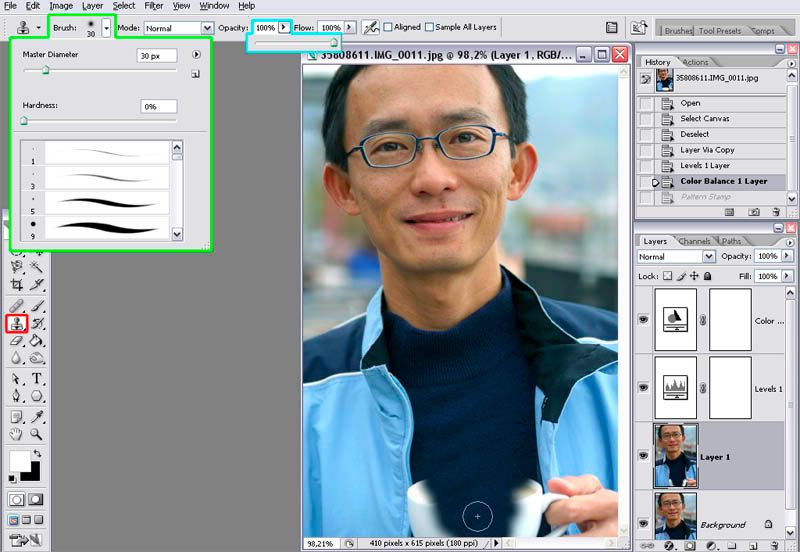Create new preset from brush in picker

tap(195, 74)
